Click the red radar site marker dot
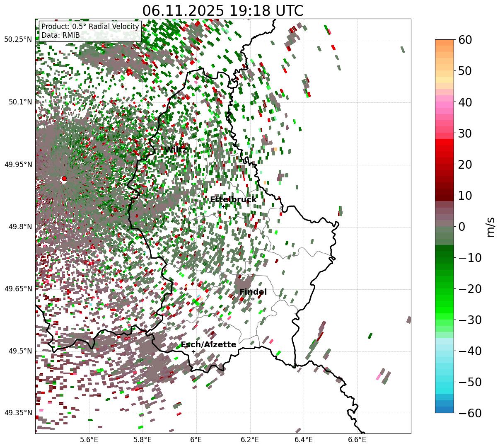Image resolution: width=500 pixels, height=448 pixels. coord(64,179)
